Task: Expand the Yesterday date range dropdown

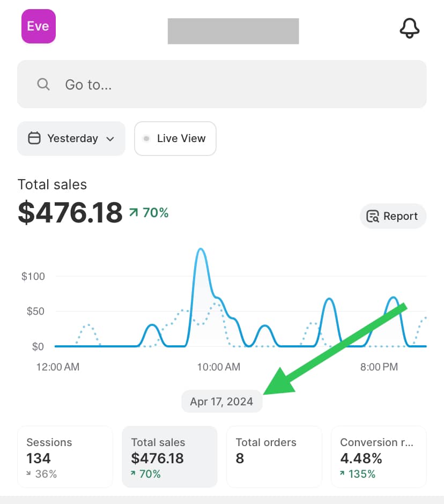Action: [111, 138]
